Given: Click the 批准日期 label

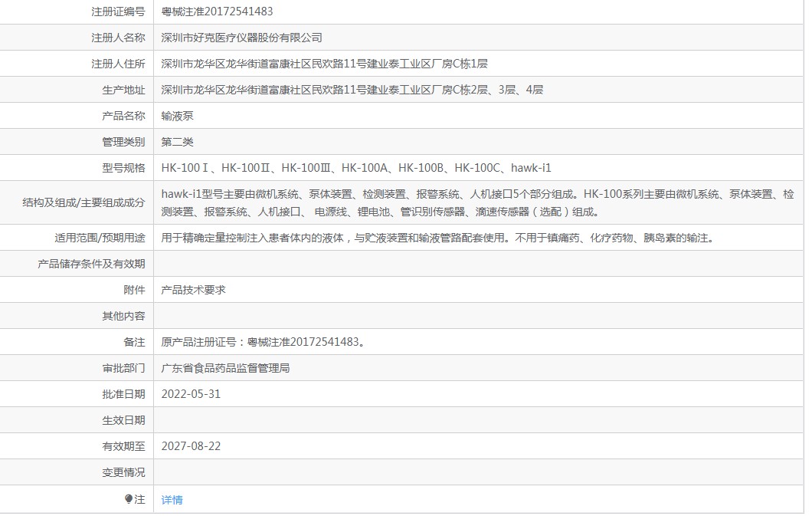Looking at the screenshot, I should [x=123, y=394].
